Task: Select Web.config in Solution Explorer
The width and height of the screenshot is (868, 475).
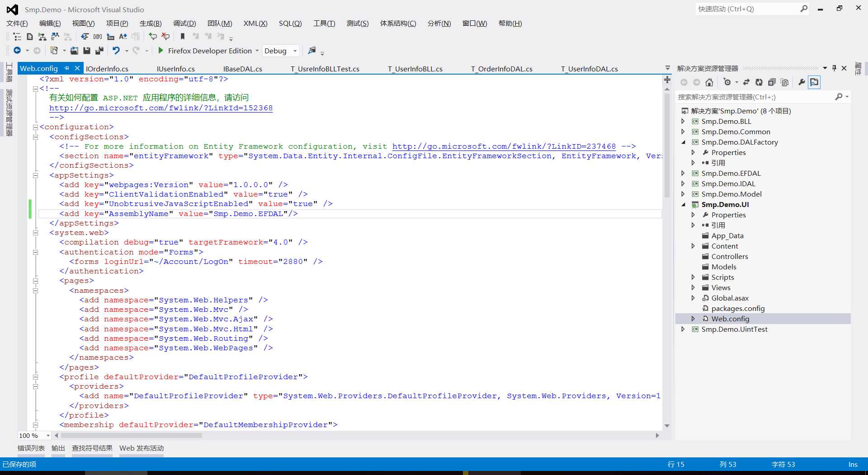Action: pyautogui.click(x=730, y=319)
